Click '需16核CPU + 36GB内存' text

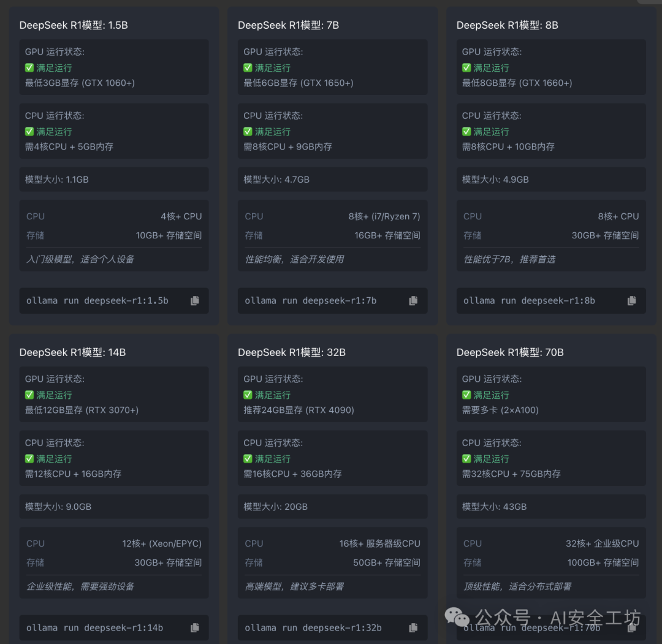(292, 474)
